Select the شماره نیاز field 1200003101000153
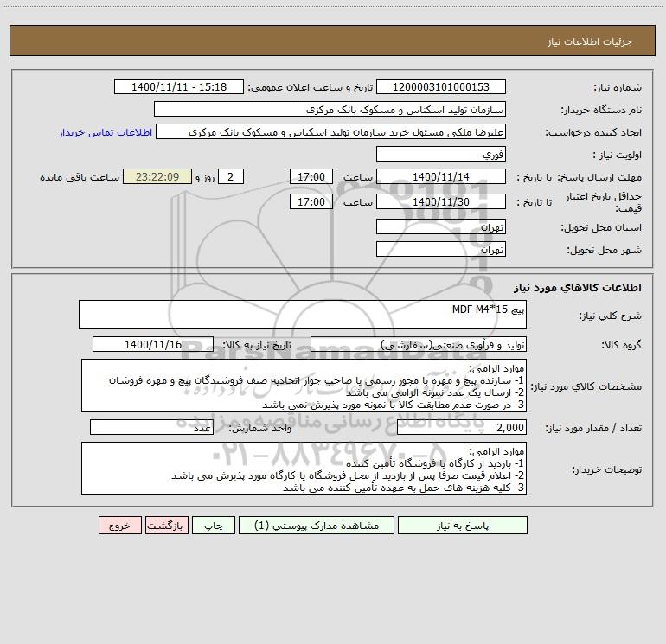 (x=441, y=86)
